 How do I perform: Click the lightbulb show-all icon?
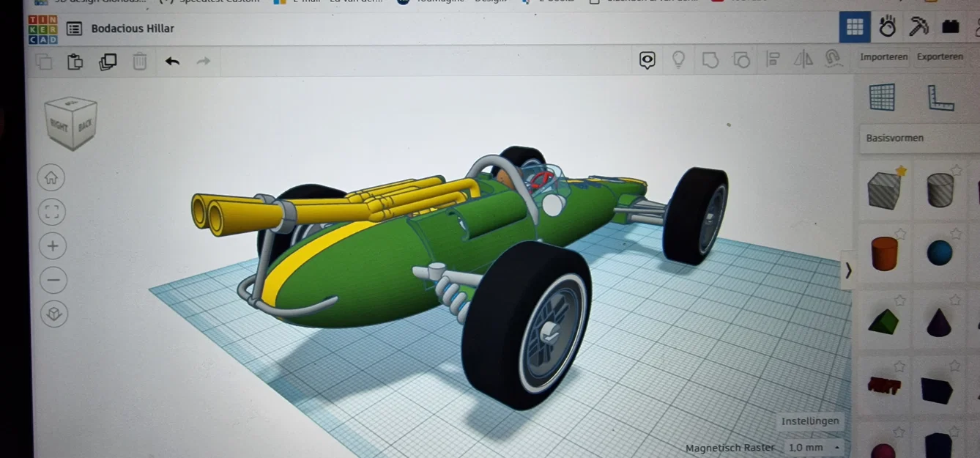pos(678,59)
